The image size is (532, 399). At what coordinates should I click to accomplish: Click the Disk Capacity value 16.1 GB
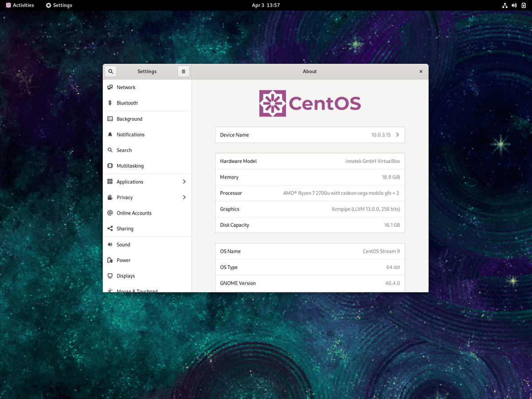coord(392,225)
